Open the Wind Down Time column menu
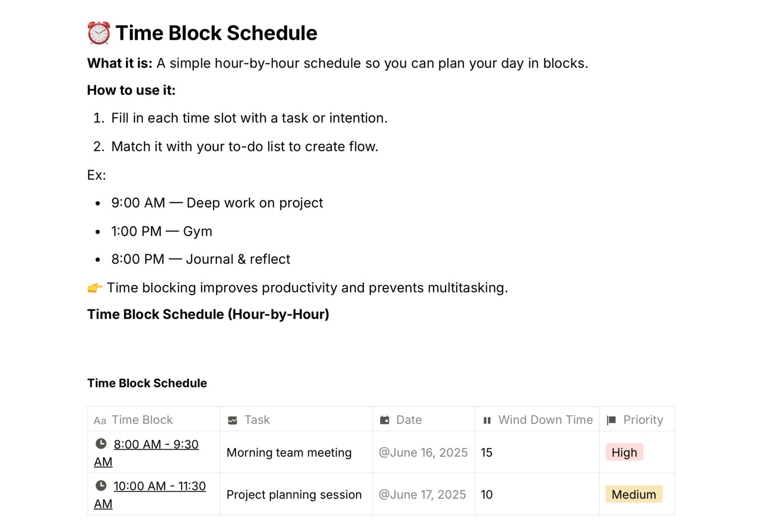Viewport: 758px width, 532px height. click(545, 420)
